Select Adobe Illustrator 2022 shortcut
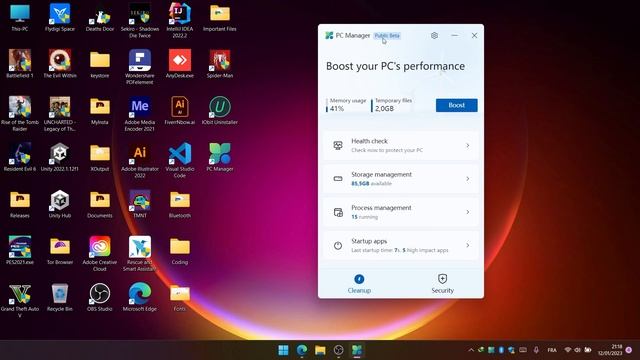Viewport: 640px width, 360px height. click(x=140, y=160)
